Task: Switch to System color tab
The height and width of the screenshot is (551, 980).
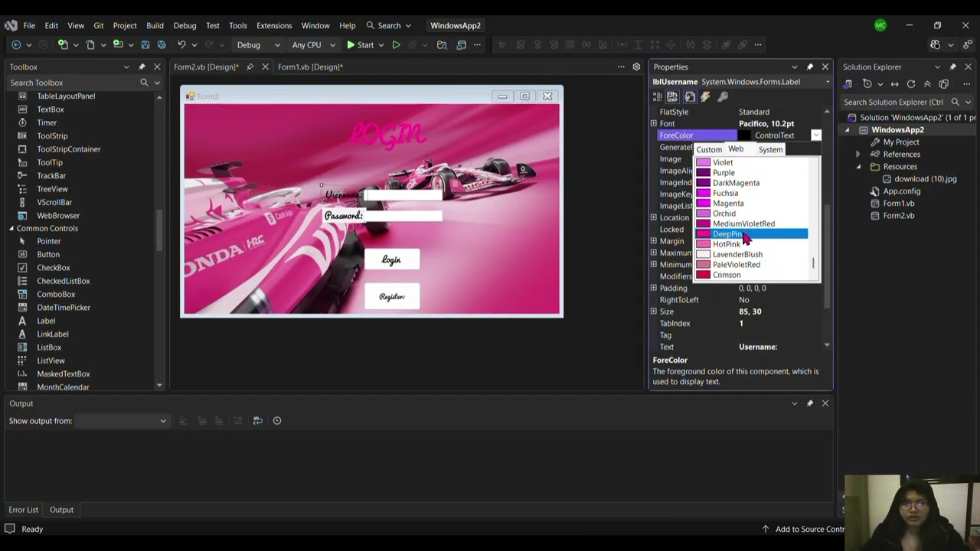Action: (x=770, y=149)
